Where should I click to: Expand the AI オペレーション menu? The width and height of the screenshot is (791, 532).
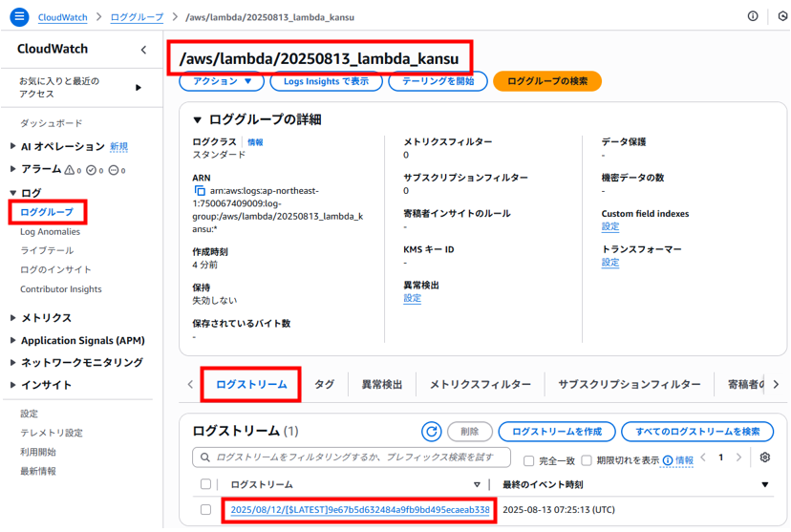(12, 146)
